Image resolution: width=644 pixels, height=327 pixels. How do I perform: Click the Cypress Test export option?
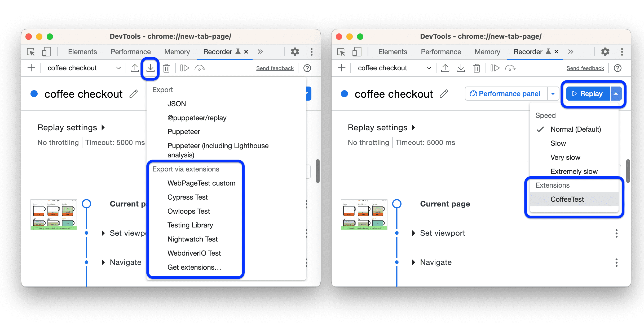coord(187,197)
